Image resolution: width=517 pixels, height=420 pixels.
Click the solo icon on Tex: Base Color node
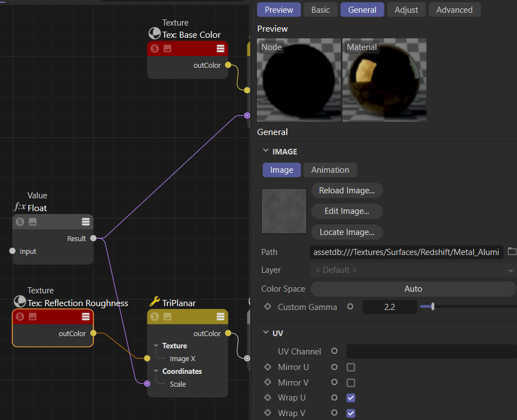[x=155, y=49]
